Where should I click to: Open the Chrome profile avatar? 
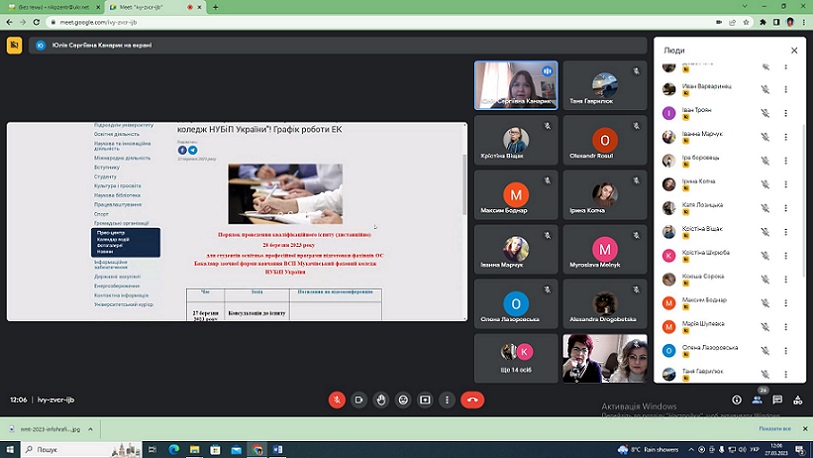[790, 22]
